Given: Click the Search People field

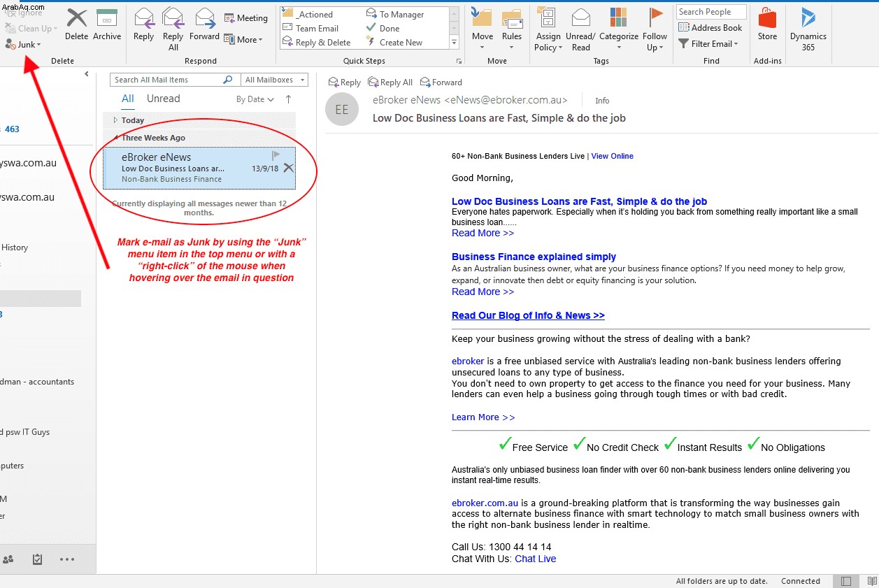Looking at the screenshot, I should pyautogui.click(x=711, y=12).
